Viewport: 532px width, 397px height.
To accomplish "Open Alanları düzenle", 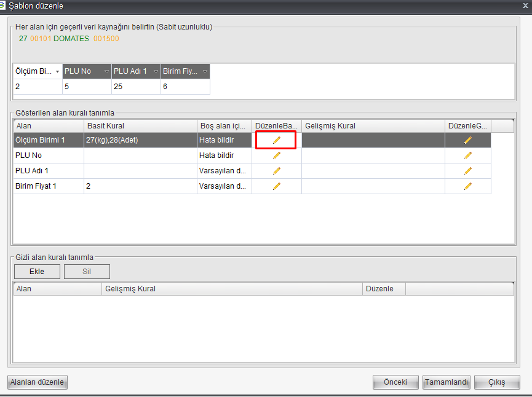I will coord(38,382).
